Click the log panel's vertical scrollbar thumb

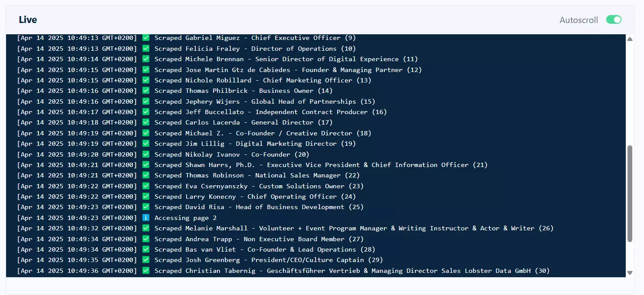[630, 193]
